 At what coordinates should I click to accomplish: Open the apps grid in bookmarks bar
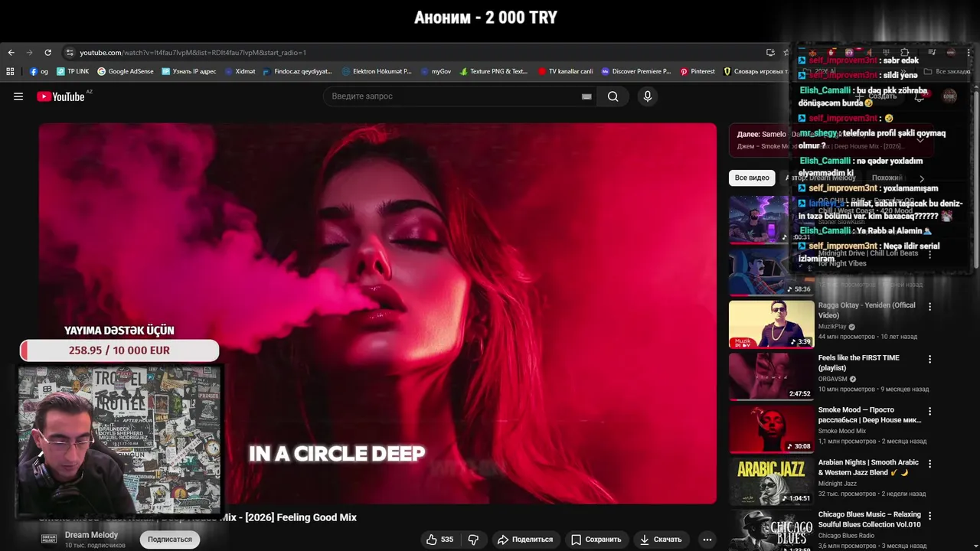click(x=10, y=71)
